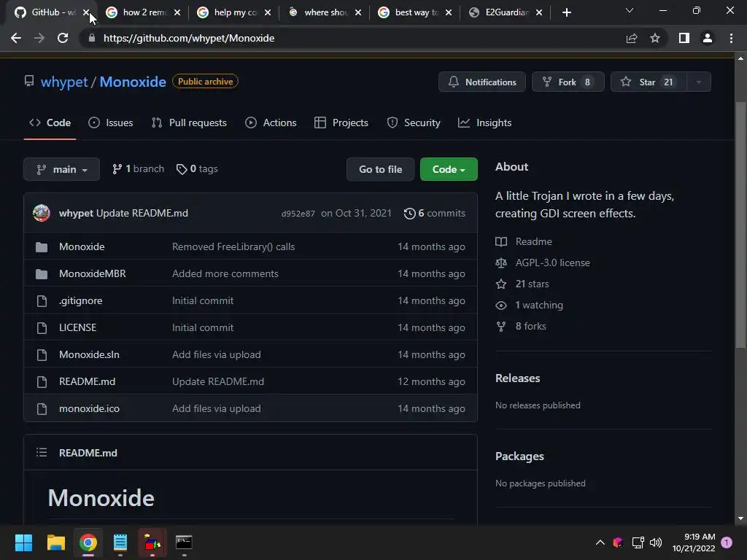Open the Packages heading link
Viewport: 747px width, 560px height.
(519, 456)
